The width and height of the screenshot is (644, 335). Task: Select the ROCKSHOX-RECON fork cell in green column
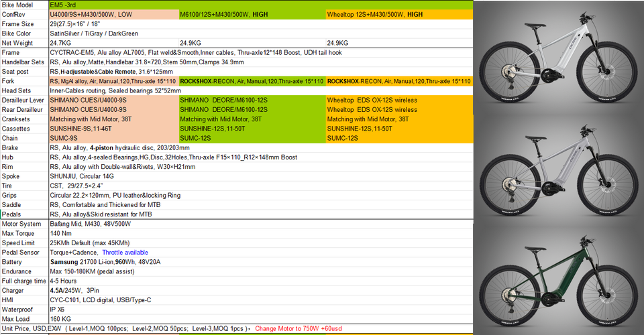(x=252, y=81)
